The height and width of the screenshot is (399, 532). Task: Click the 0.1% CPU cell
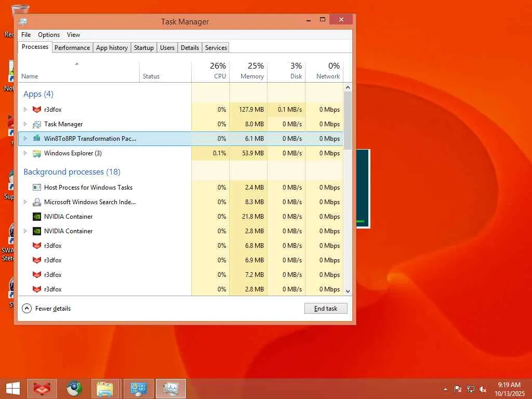[210, 153]
